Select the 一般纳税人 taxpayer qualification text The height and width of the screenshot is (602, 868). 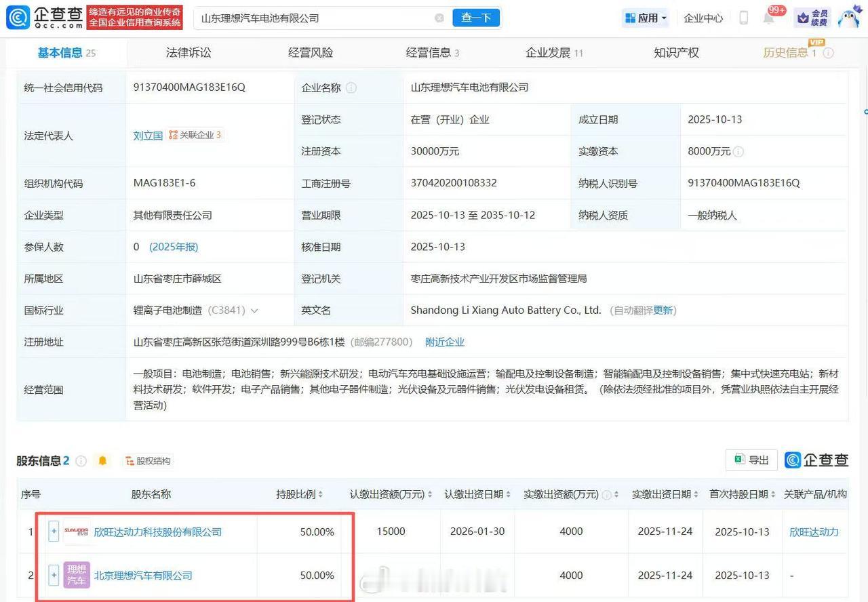[712, 215]
